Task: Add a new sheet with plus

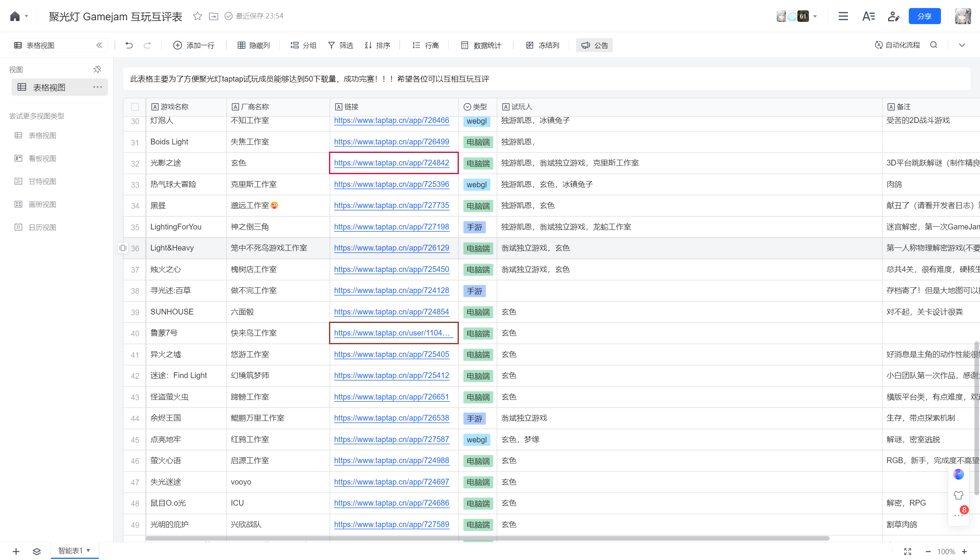Action: click(16, 552)
